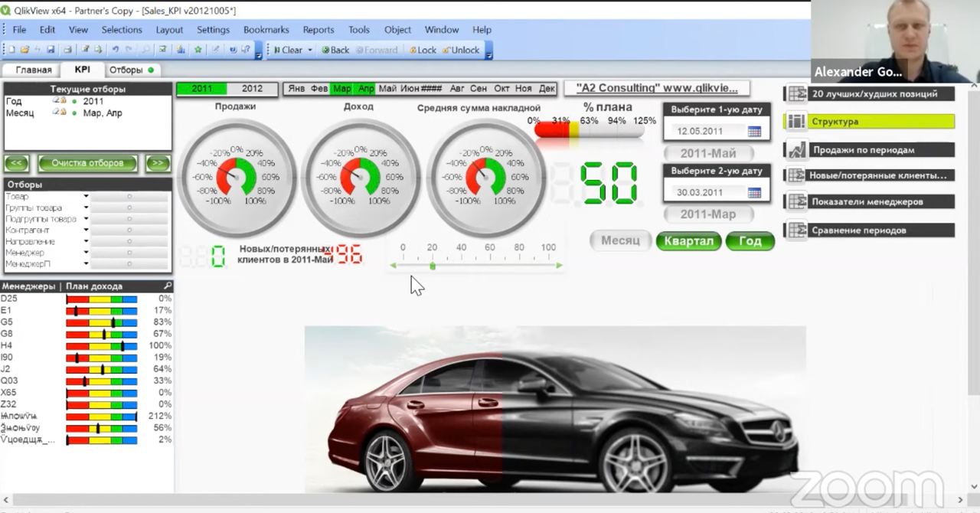Click the context help question-mark arrow icon
980x513 pixels.
point(246,50)
